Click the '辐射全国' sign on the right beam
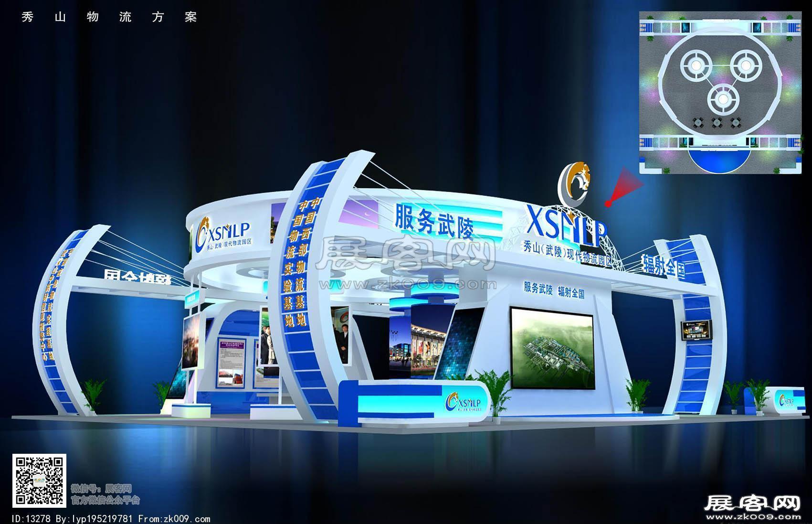The image size is (812, 524). 664,266
